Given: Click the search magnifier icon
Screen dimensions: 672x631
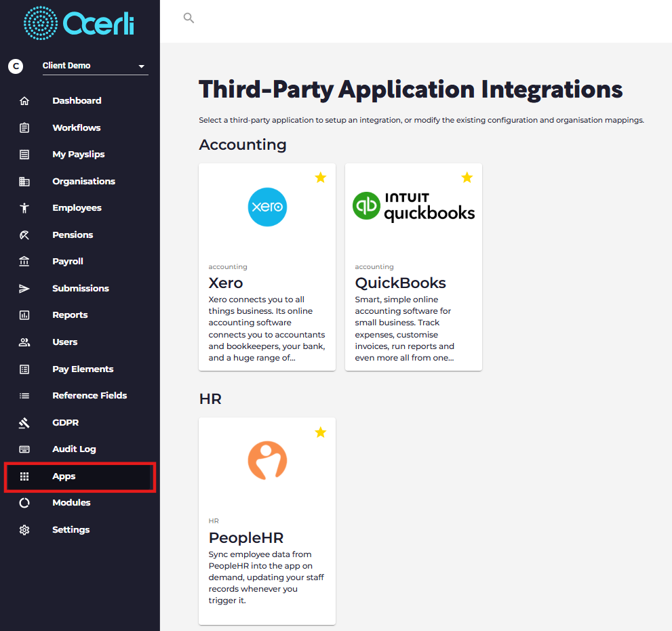Looking at the screenshot, I should point(189,18).
